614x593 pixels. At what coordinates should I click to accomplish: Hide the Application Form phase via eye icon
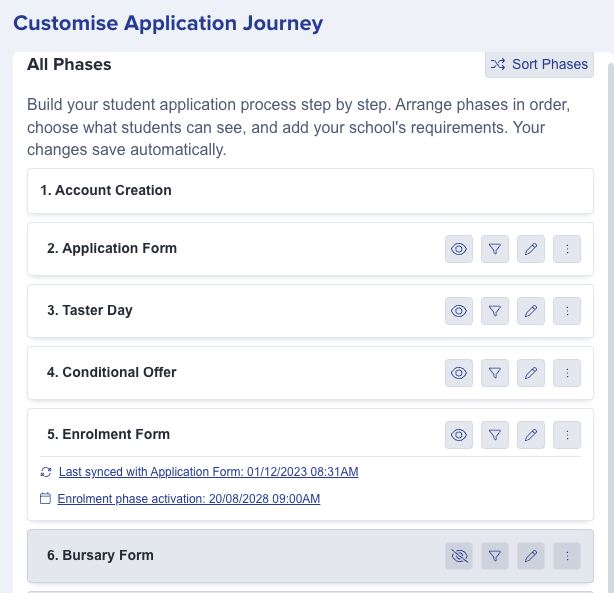click(459, 249)
